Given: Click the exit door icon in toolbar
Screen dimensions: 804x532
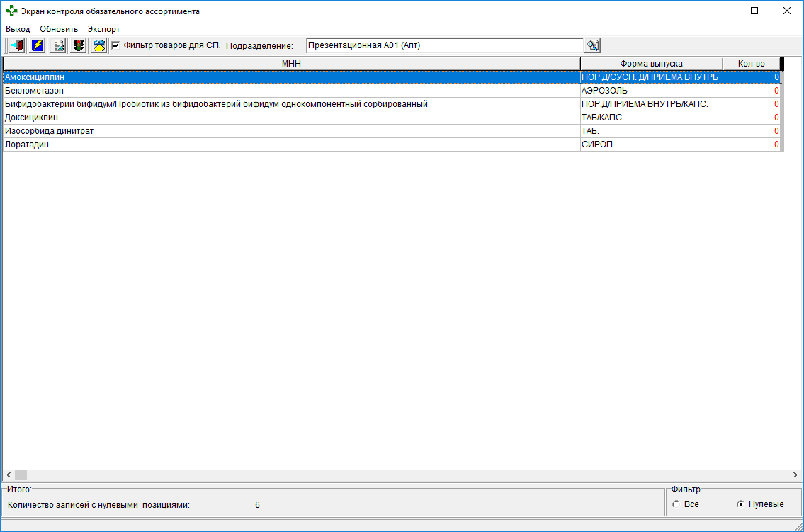Looking at the screenshot, I should (17, 45).
